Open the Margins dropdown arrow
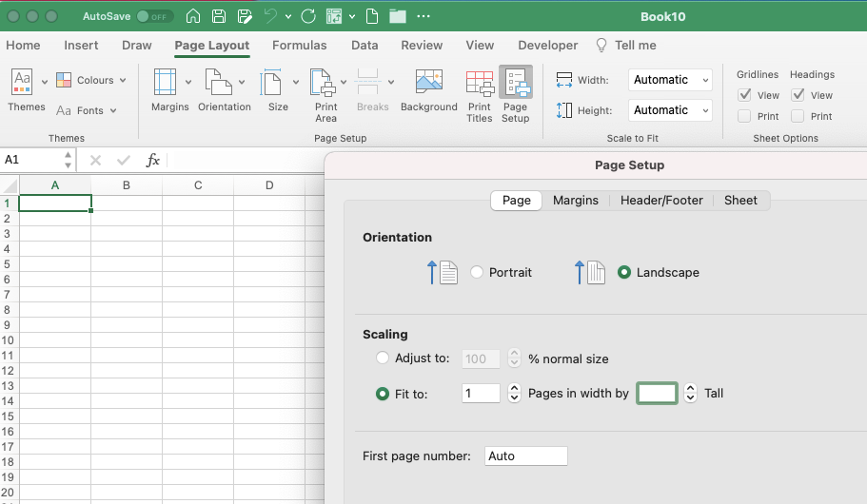Image resolution: width=867 pixels, height=504 pixels. pyautogui.click(x=188, y=82)
